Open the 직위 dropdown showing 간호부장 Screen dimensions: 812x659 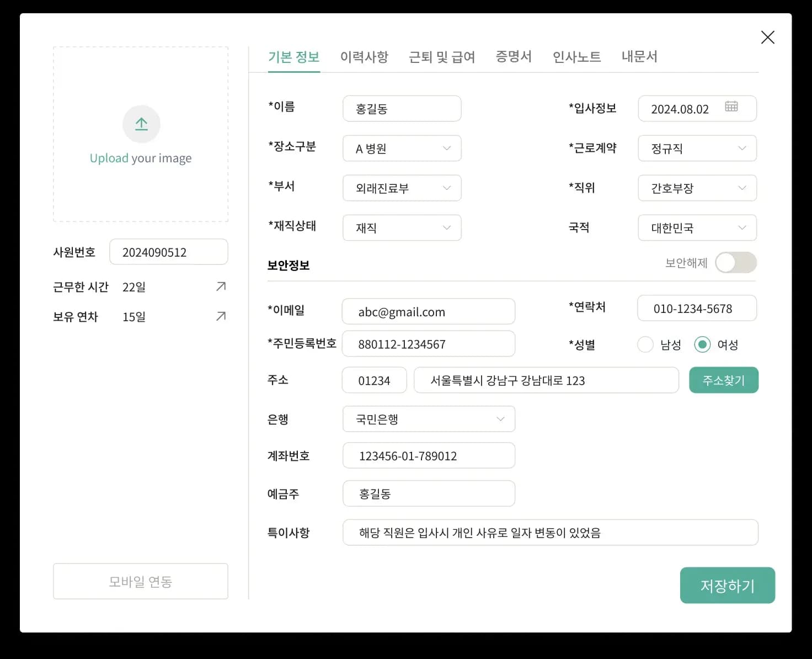[x=697, y=188]
